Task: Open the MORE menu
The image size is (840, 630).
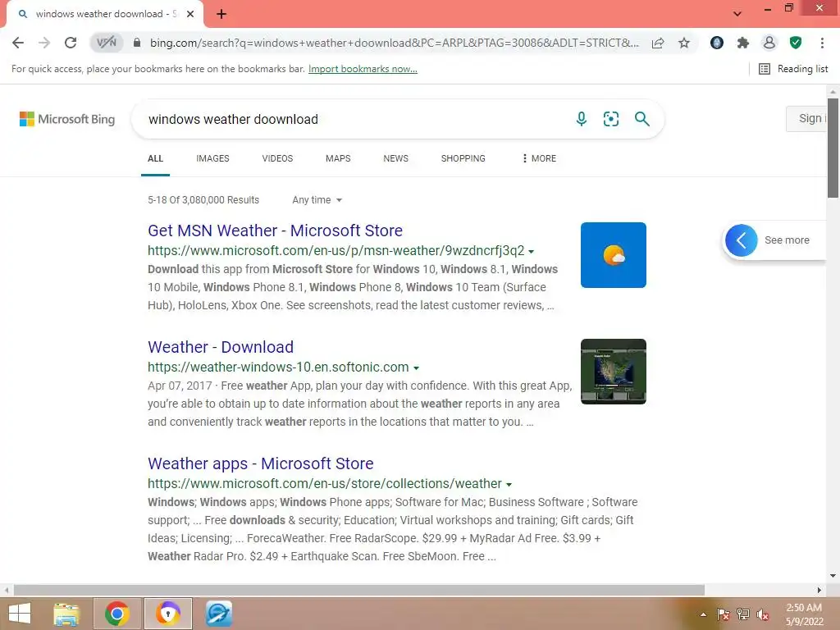Action: [539, 158]
